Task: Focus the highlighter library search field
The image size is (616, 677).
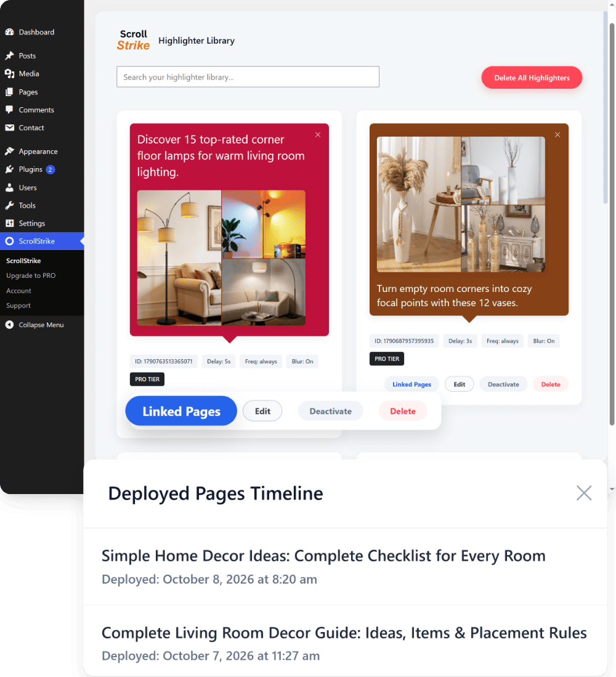Action: [248, 77]
